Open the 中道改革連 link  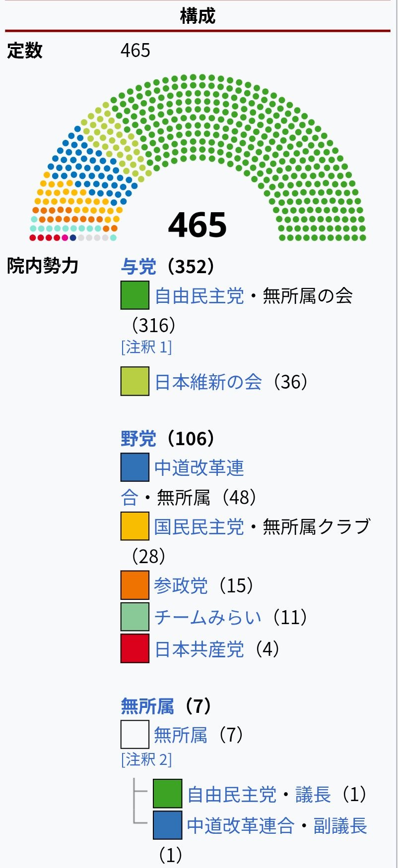click(x=199, y=468)
